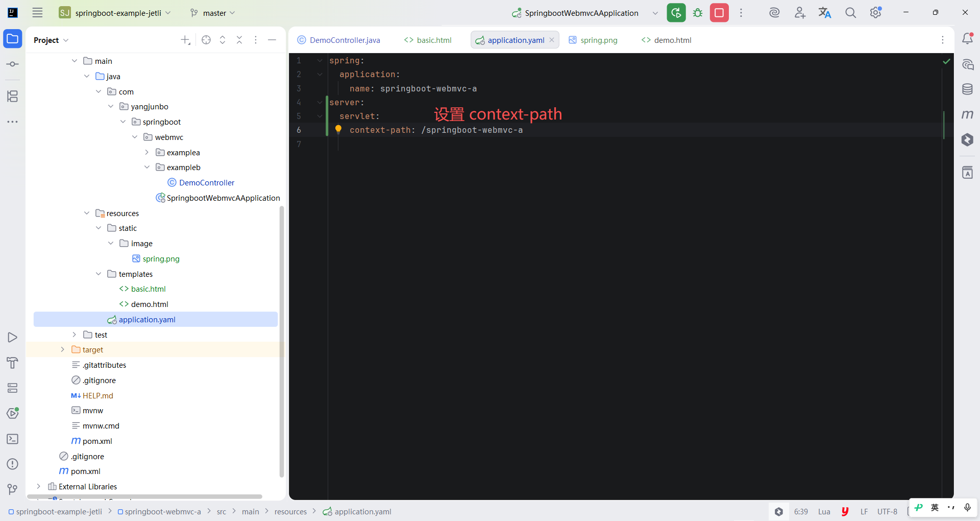Viewport: 980px width, 521px height.
Task: Expand the test folder
Action: coord(75,335)
